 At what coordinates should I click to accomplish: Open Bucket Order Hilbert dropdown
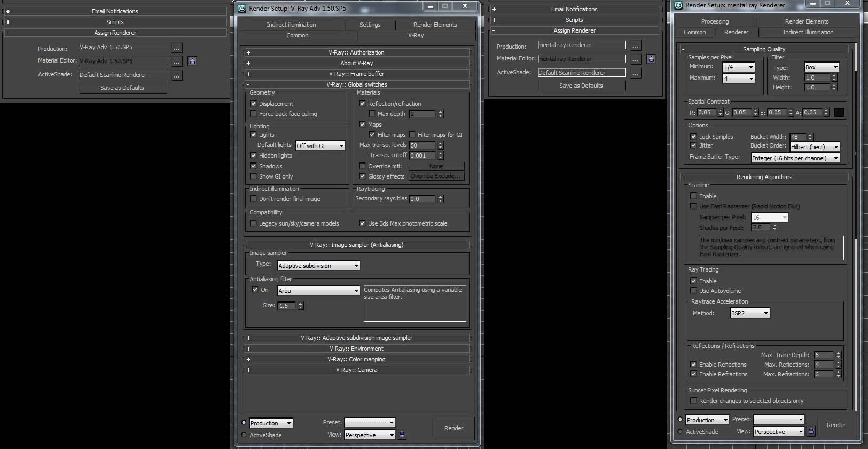click(x=815, y=147)
